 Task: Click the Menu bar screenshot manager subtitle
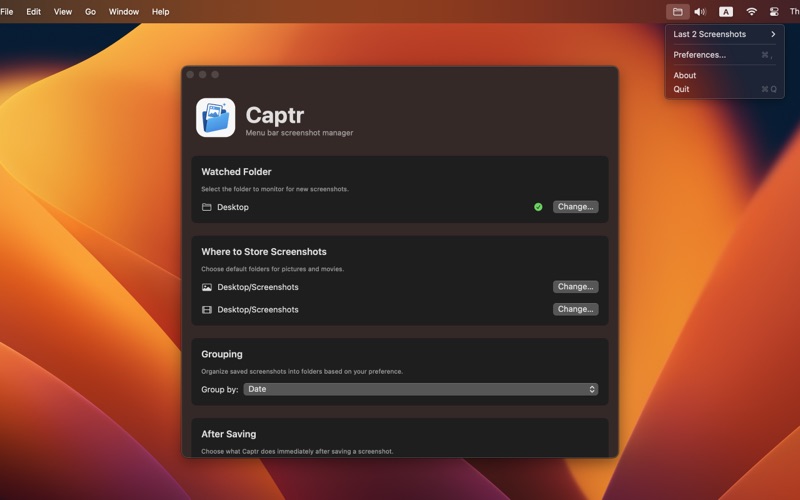(x=299, y=133)
